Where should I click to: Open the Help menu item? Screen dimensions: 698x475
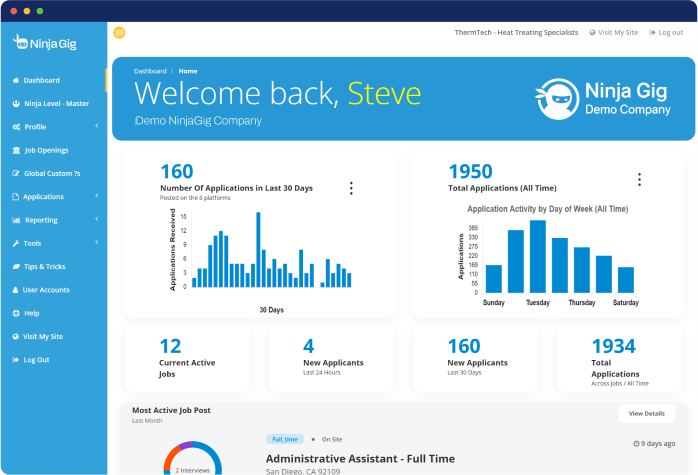click(x=32, y=313)
